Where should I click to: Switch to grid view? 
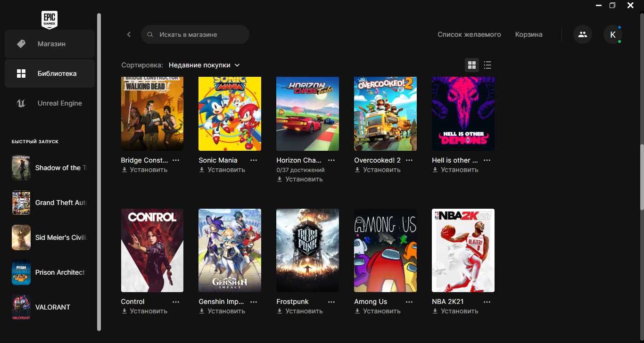[472, 65]
